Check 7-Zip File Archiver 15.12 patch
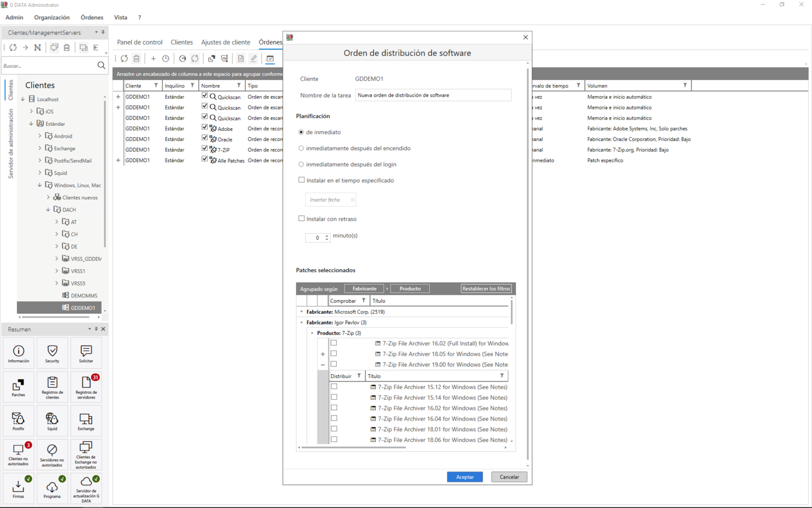The image size is (812, 508). coord(334,387)
